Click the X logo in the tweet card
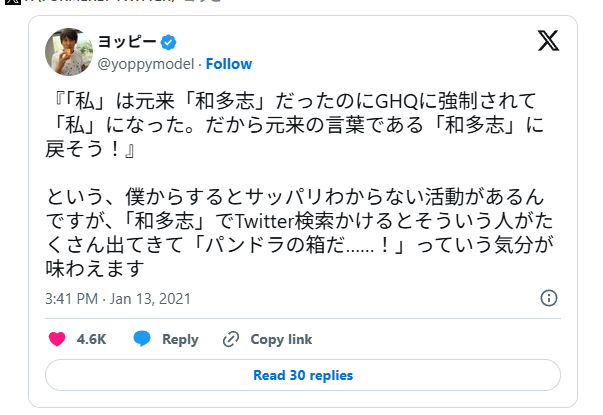Viewport: 603px width, 415px height. [x=548, y=42]
